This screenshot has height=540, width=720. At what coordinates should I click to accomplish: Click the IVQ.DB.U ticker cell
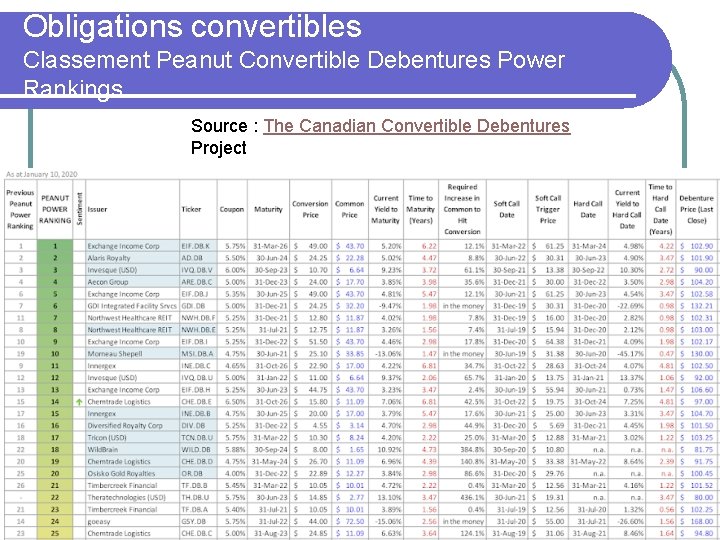(x=198, y=378)
